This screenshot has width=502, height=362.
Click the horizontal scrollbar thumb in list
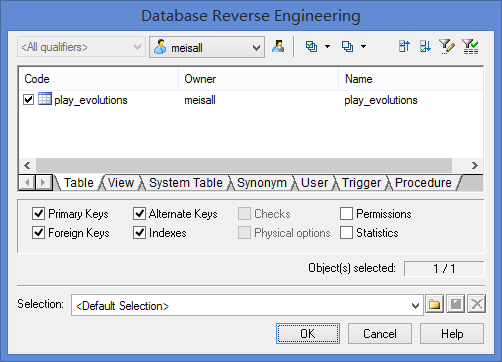pos(244,165)
